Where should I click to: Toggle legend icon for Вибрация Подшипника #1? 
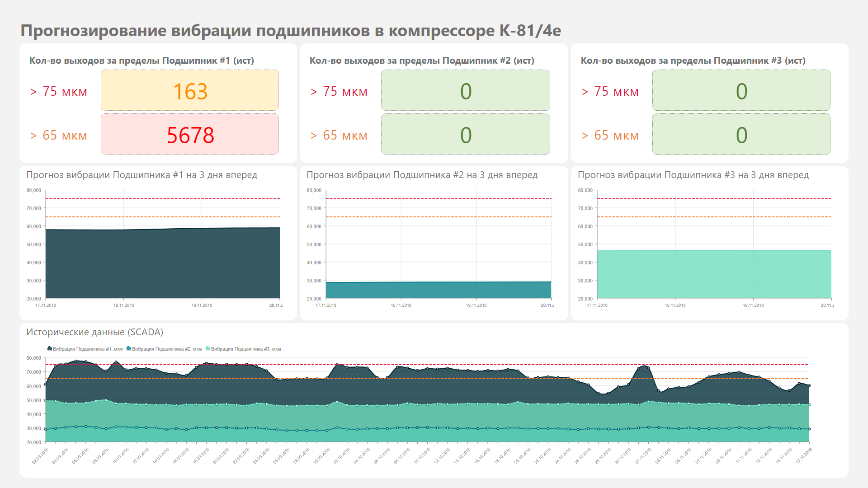coord(50,348)
